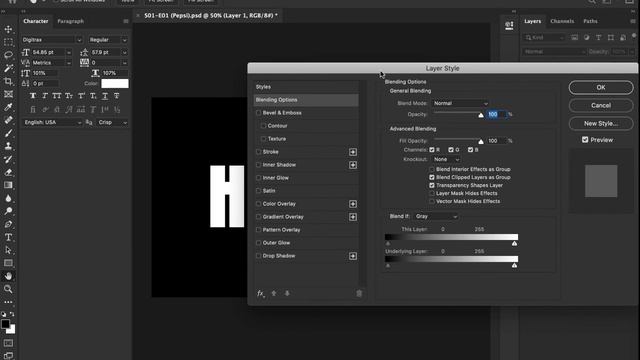Open the Blend If Gray dropdown
Image resolution: width=640 pixels, height=360 pixels.
[x=436, y=216]
